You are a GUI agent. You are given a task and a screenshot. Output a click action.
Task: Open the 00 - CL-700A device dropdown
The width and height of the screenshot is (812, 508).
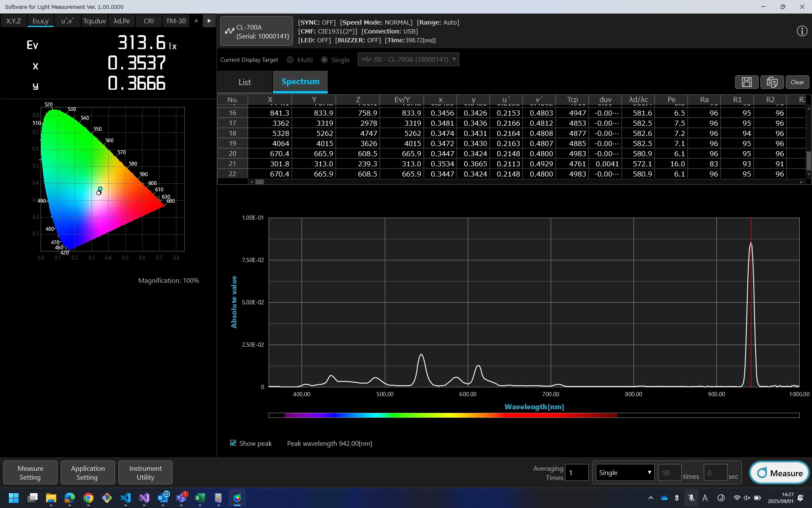coord(408,59)
